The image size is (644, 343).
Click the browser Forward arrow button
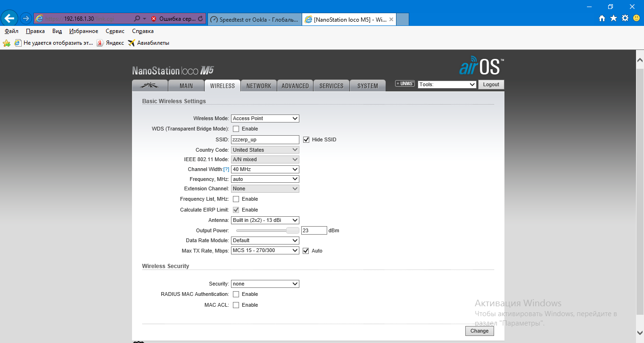[x=26, y=18]
